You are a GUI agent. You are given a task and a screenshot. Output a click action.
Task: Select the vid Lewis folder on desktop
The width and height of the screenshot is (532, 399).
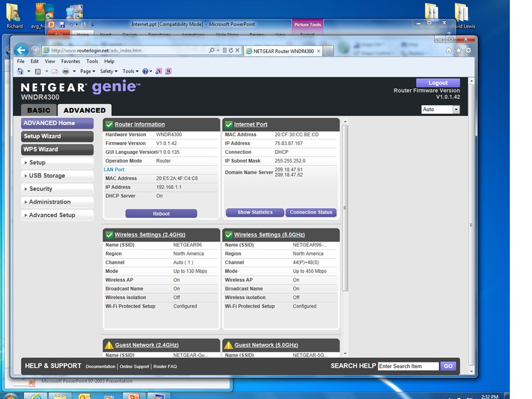[x=463, y=16]
